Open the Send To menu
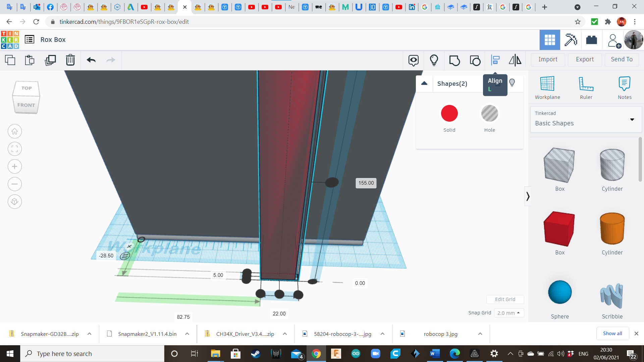The height and width of the screenshot is (362, 644). click(x=622, y=59)
